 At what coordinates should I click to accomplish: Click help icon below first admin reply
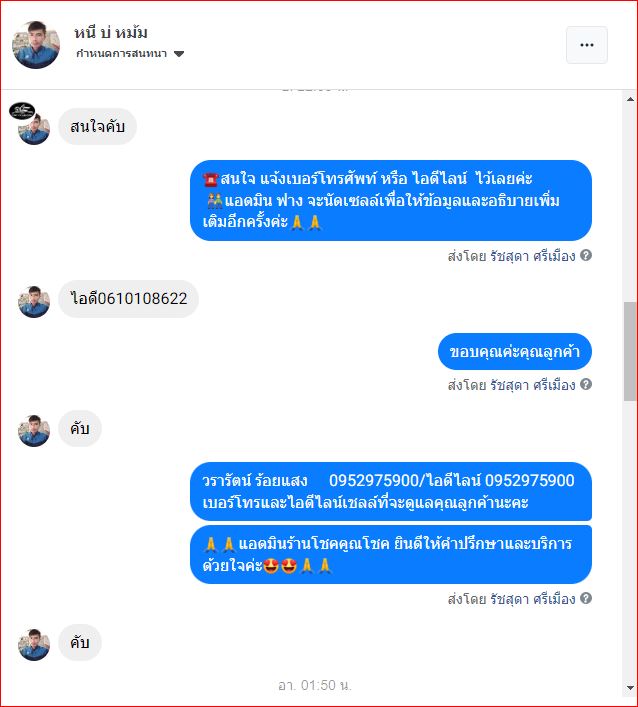point(586,255)
